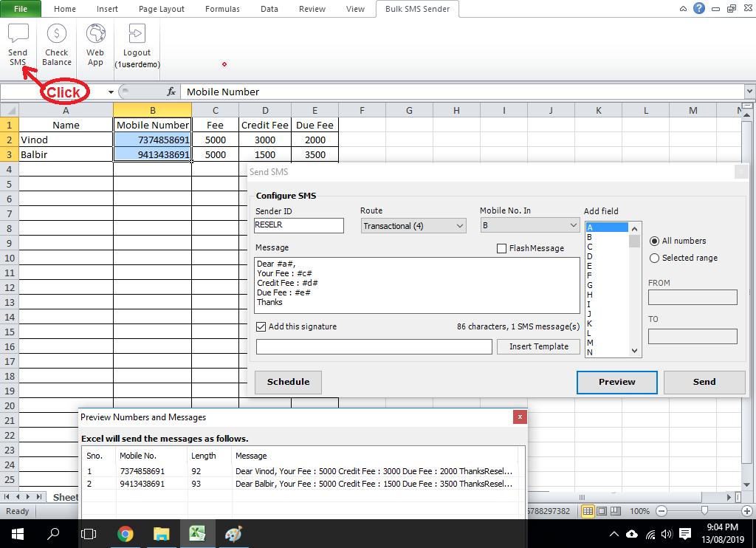
Task: Switch to the Insert ribbon tab
Action: 107,9
